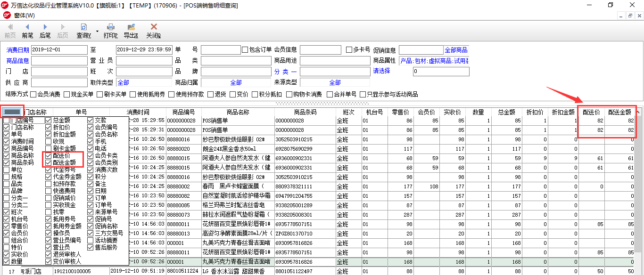The height and width of the screenshot is (275, 644).
Task: Enable 刷卡买单 payment filter
Action: [x=99, y=94]
